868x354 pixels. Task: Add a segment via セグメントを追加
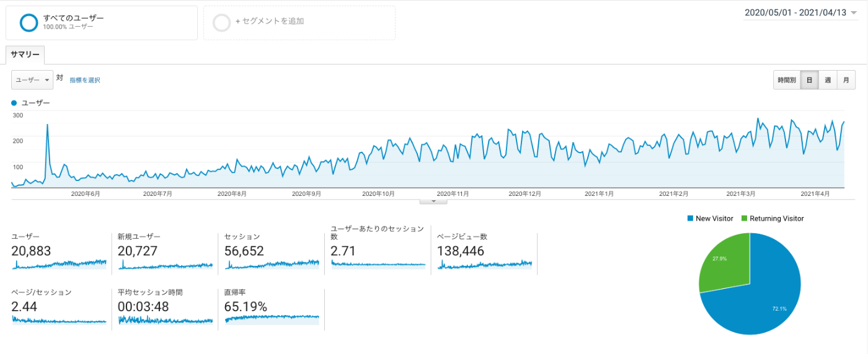point(270,21)
